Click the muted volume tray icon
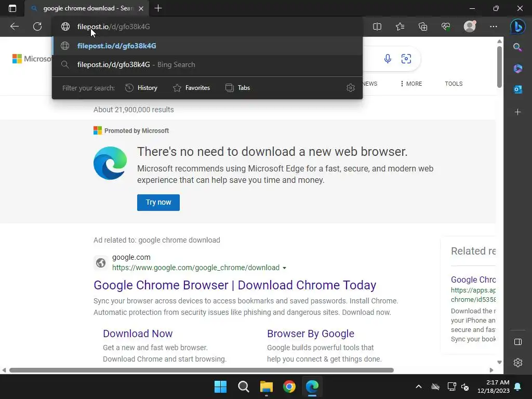Screen dimensions: 532x399 click(465, 387)
